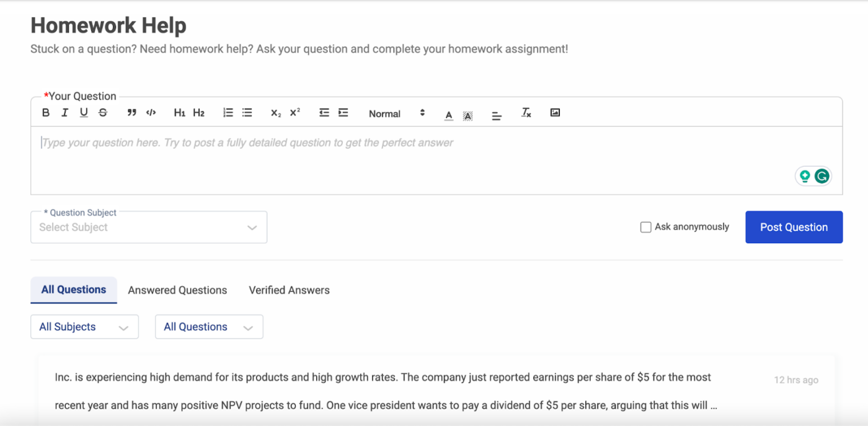Clear text formatting

[x=526, y=113]
